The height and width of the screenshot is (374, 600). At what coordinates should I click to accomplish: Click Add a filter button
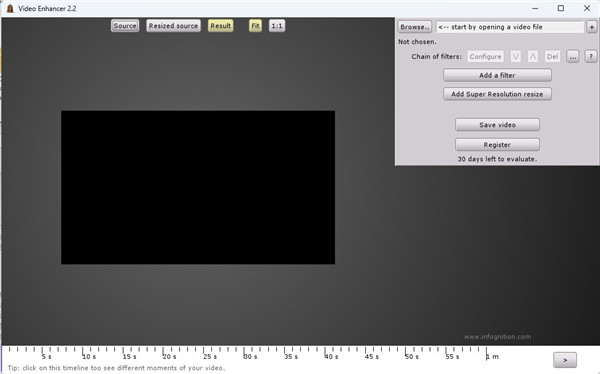497,75
